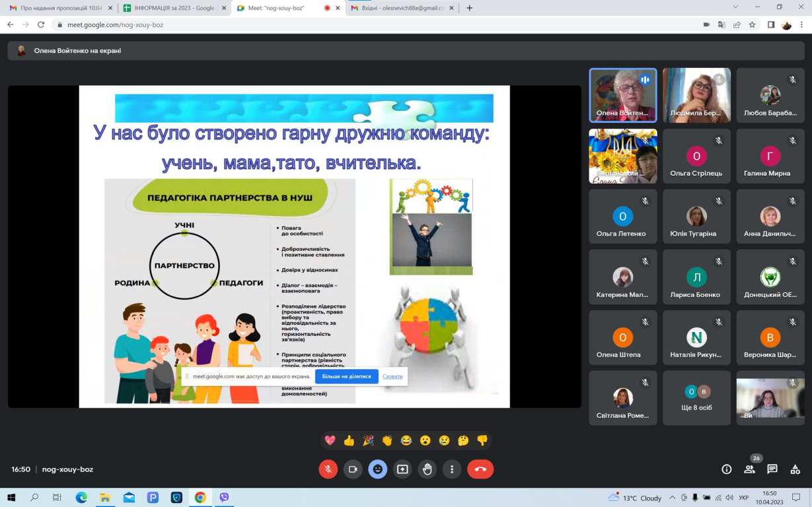Toggle Chrome side panel
Screen dimensions: 812x507
(x=771, y=24)
